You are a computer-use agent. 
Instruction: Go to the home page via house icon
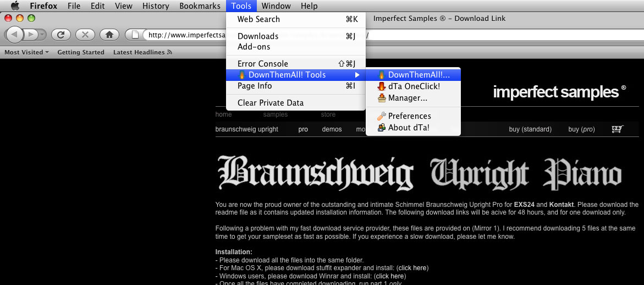[x=109, y=35]
